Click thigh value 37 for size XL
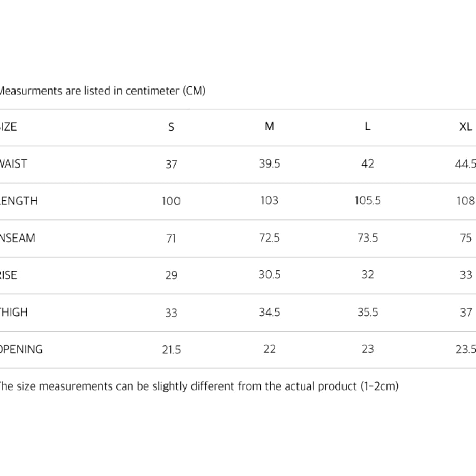The width and height of the screenshot is (476, 476). (466, 313)
